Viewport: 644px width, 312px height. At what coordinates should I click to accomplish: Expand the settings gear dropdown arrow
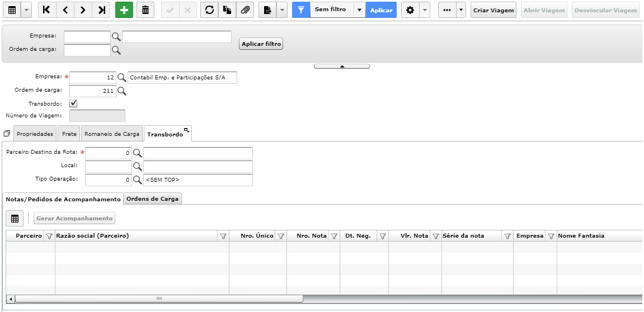[425, 10]
